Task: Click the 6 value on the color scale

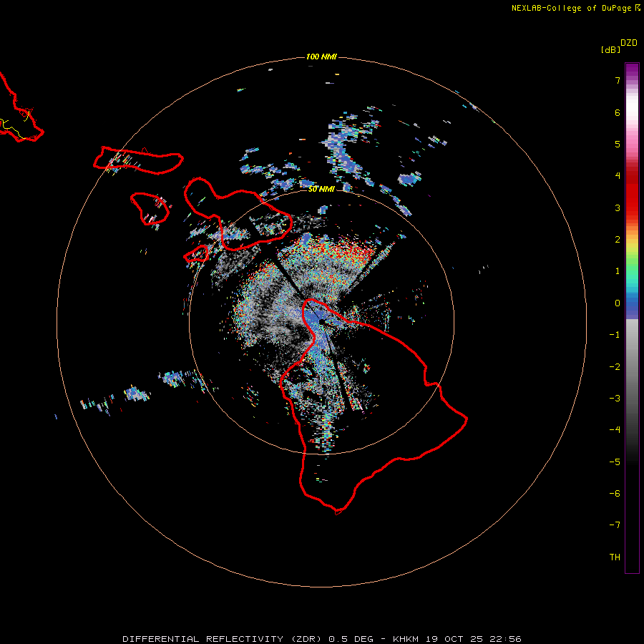Action: tap(618, 112)
